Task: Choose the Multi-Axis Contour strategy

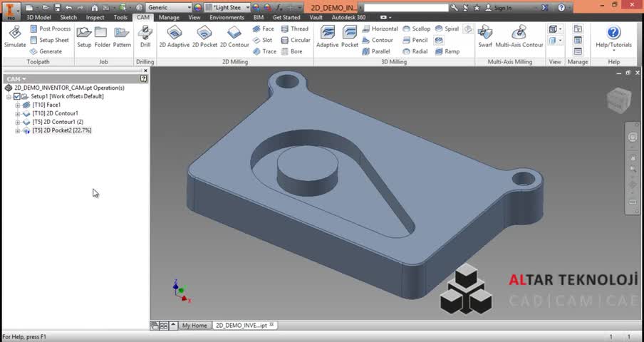Action: 519,36
